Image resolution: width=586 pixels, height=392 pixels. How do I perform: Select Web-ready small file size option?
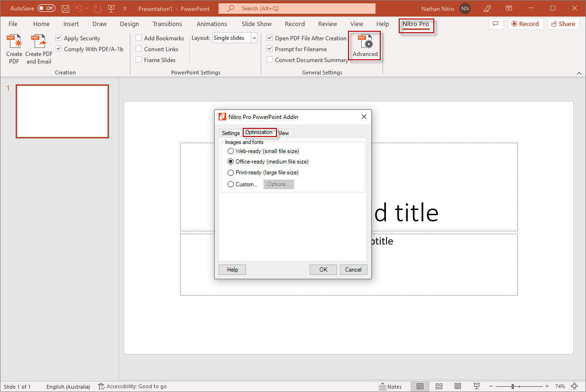pyautogui.click(x=231, y=151)
